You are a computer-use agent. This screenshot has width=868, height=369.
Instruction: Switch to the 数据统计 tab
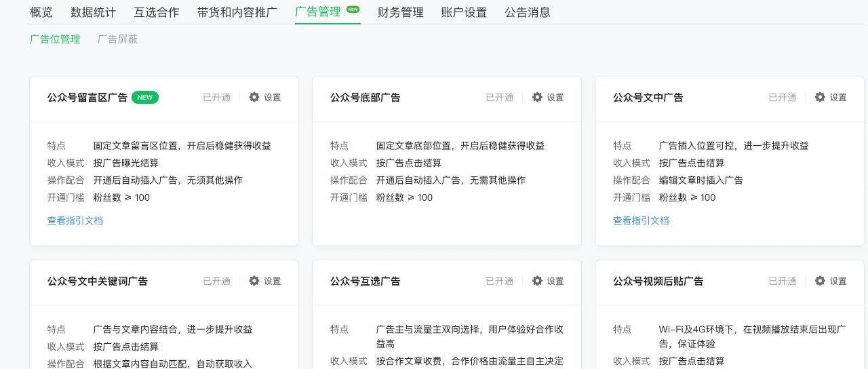point(93,12)
